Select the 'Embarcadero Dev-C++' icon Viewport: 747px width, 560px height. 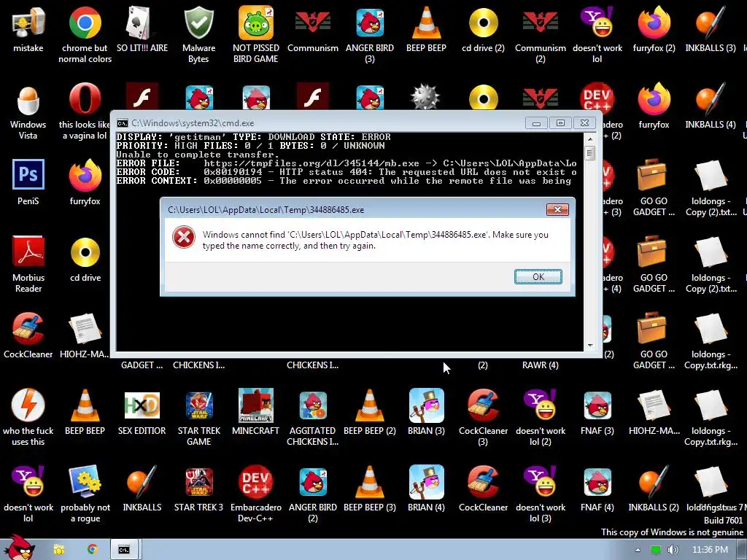pos(256,494)
